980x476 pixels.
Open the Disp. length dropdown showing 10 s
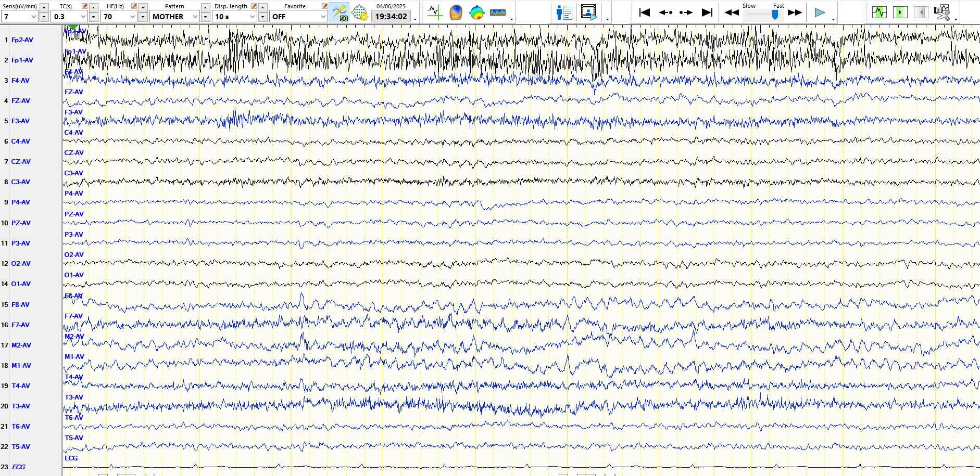235,17
